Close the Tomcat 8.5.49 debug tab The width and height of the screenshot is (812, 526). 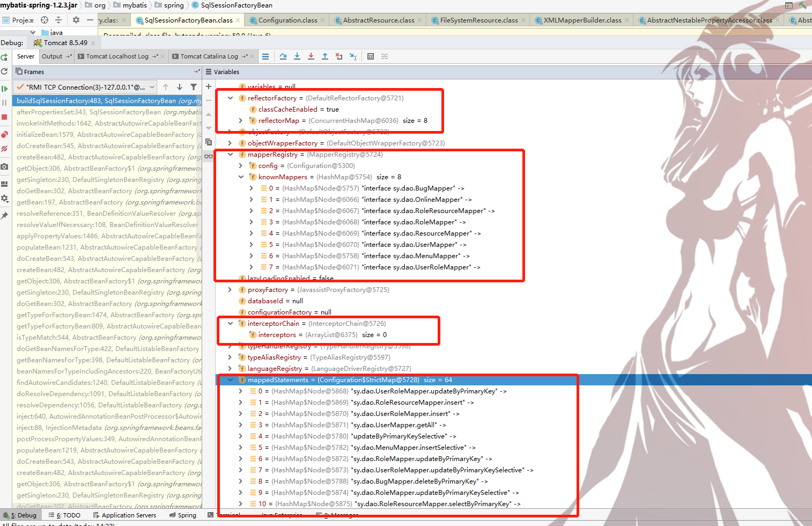coord(93,43)
